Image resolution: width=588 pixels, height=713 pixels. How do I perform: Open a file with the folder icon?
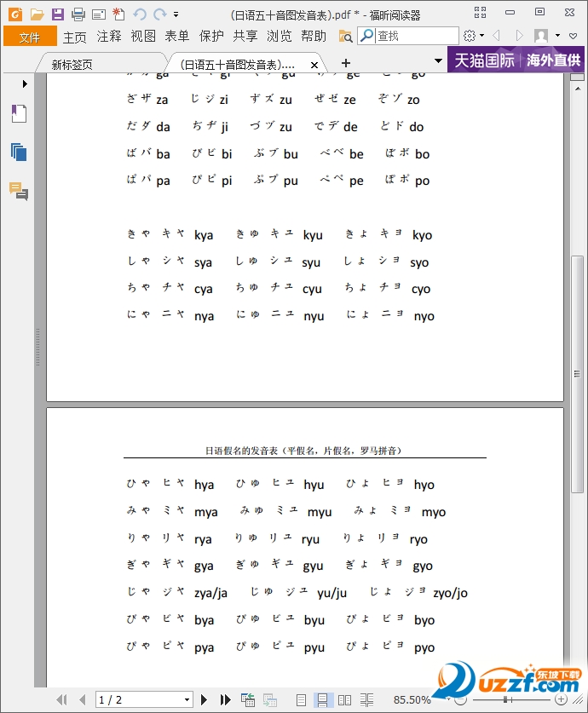[37, 14]
